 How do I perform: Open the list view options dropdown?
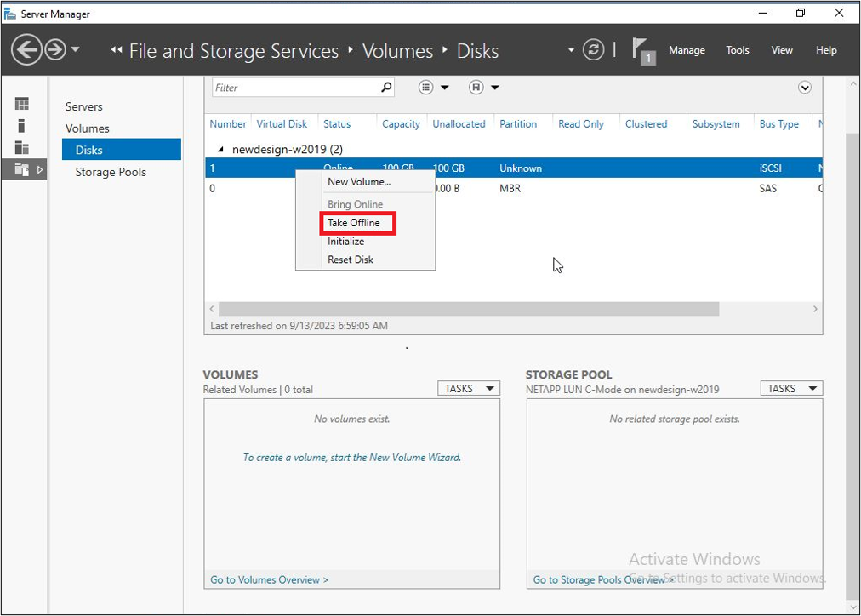434,88
